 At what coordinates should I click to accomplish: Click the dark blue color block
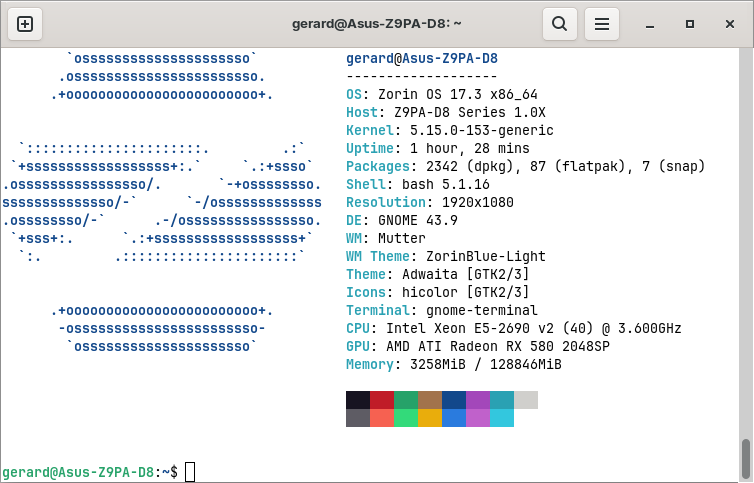pyautogui.click(x=453, y=400)
